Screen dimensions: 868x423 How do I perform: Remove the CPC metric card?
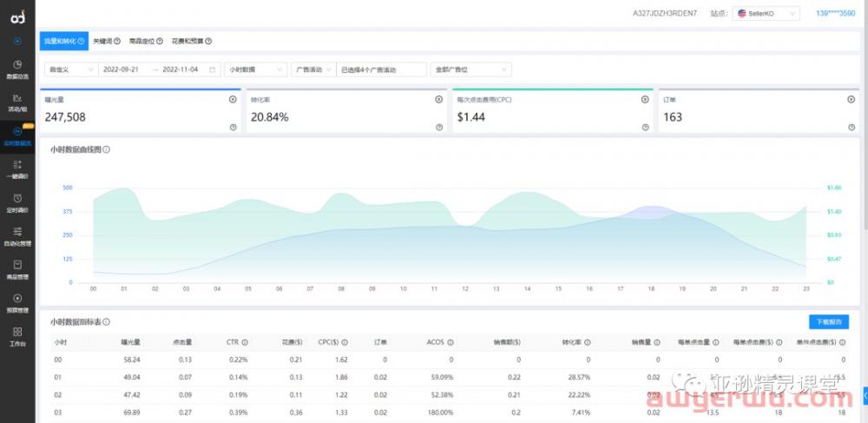point(646,99)
